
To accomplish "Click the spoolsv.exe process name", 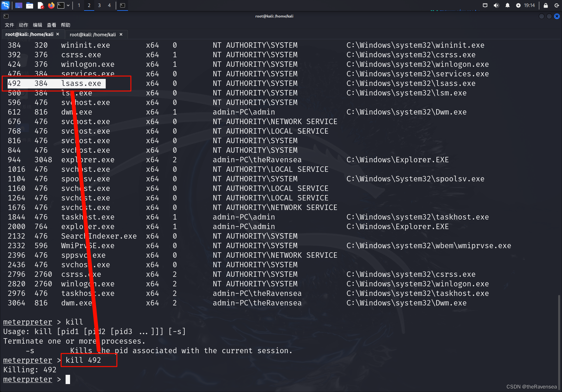I will pos(86,179).
